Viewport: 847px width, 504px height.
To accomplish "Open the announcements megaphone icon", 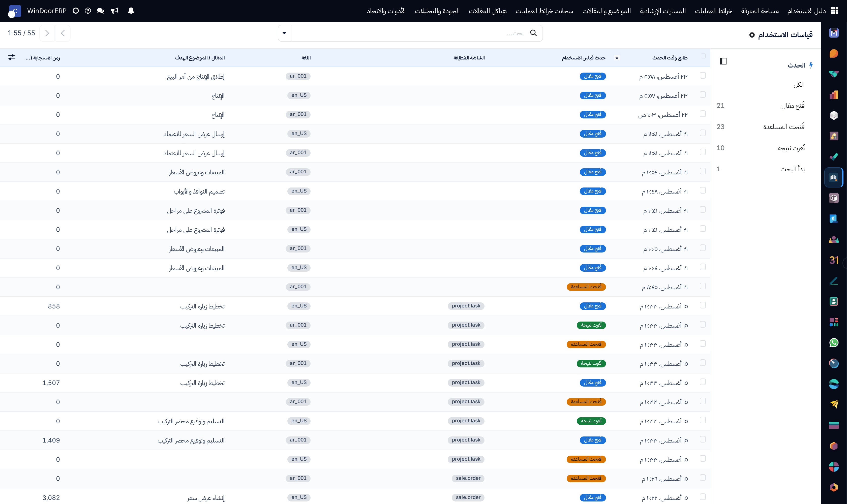I will point(115,11).
